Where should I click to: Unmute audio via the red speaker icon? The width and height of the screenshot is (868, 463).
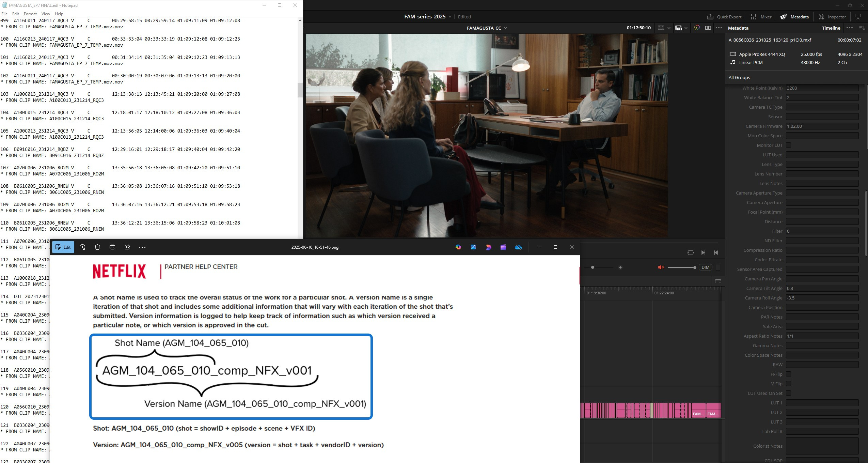pos(661,267)
